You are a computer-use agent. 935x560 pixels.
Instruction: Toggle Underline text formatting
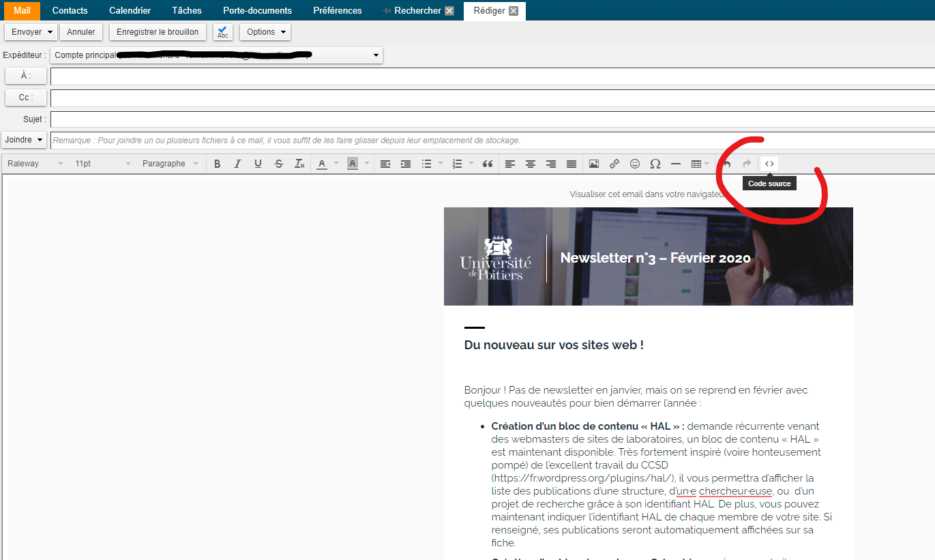258,164
